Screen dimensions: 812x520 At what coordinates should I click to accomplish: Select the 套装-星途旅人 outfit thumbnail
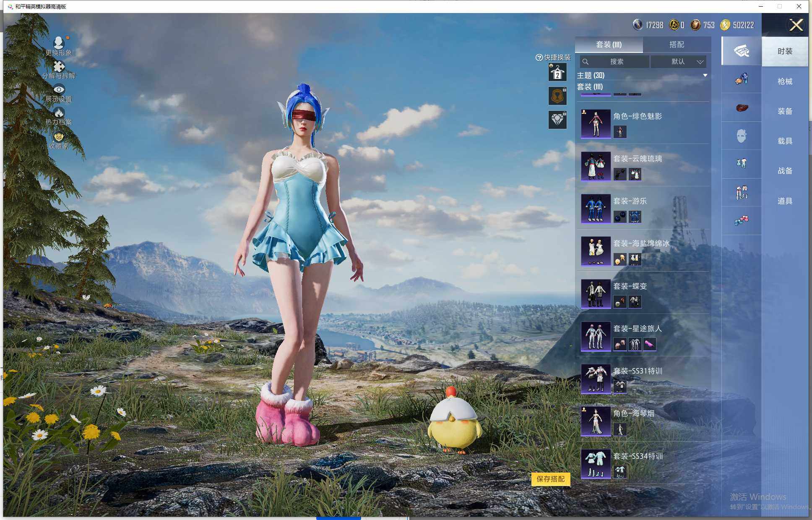click(595, 336)
